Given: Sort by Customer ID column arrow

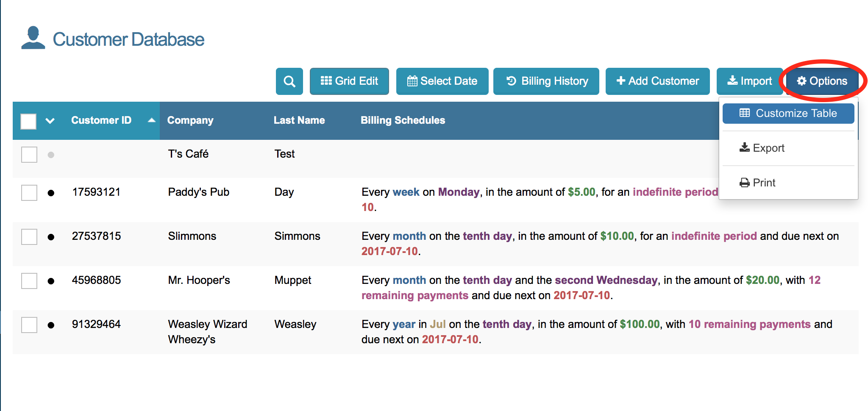Looking at the screenshot, I should (151, 121).
